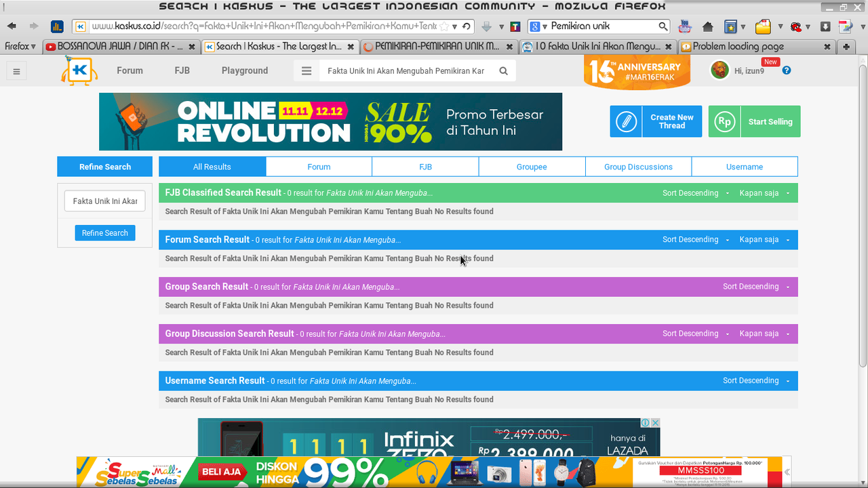Click the yellow folder toolbar icon
Screen dimensions: 868x488
point(763,27)
